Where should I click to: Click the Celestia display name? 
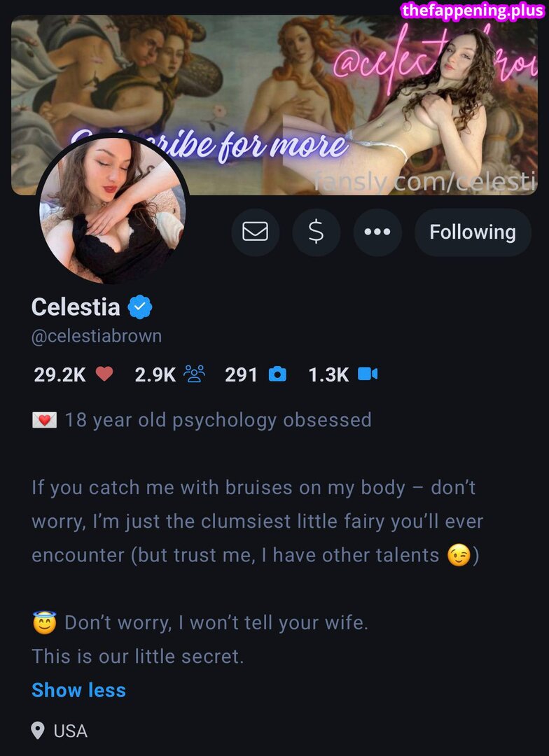[x=76, y=307]
